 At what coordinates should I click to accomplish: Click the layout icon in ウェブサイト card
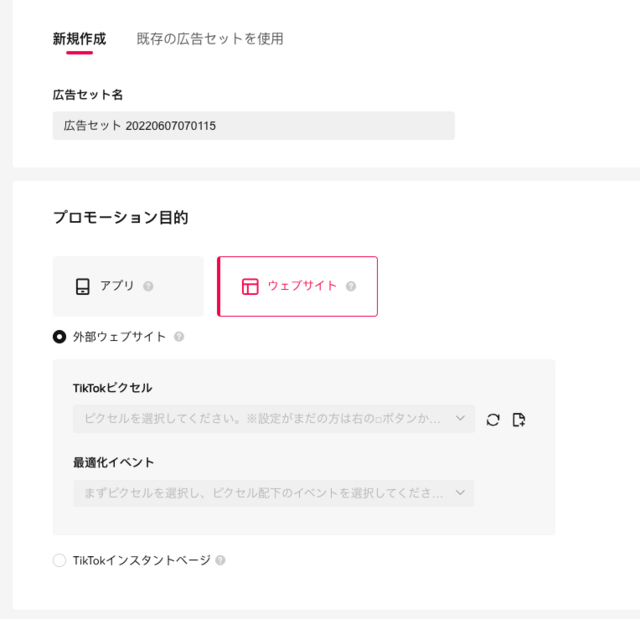250,286
